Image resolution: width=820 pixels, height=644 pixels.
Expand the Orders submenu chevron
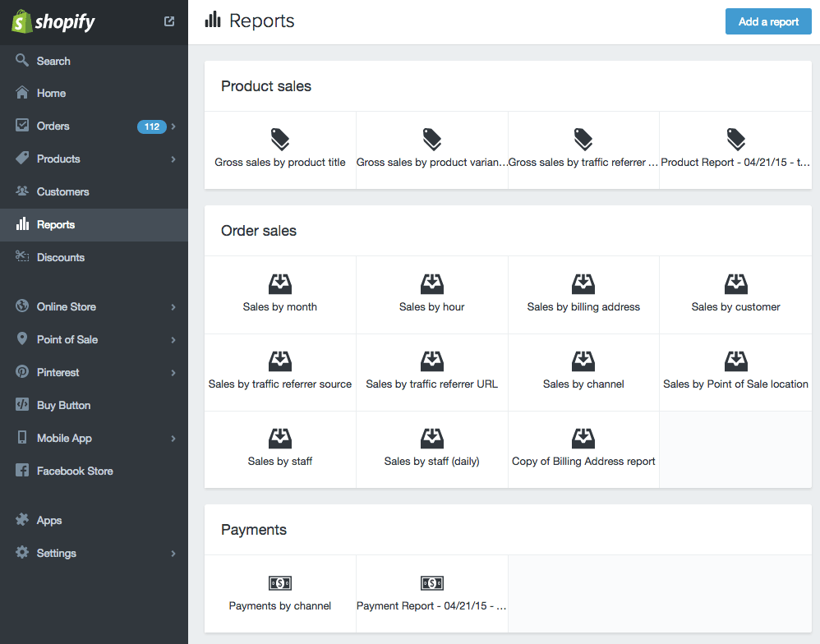tap(173, 126)
